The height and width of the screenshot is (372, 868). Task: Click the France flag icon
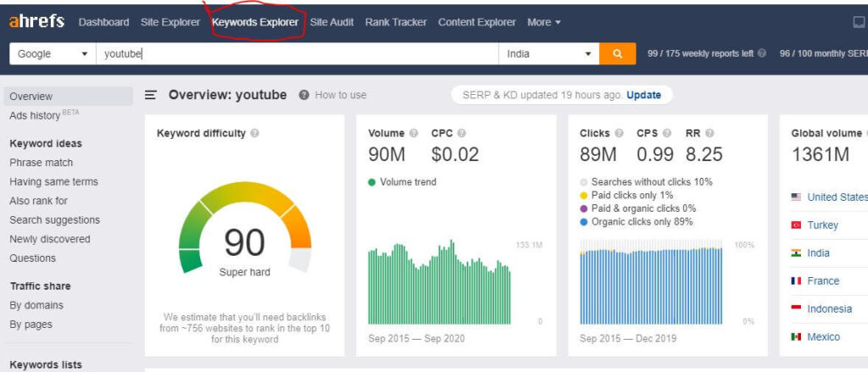796,281
